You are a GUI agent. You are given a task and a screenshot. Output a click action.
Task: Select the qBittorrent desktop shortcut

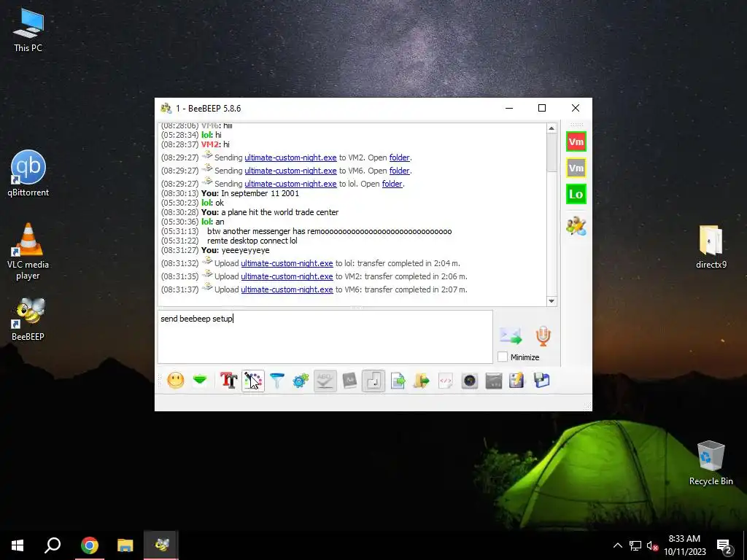(28, 174)
